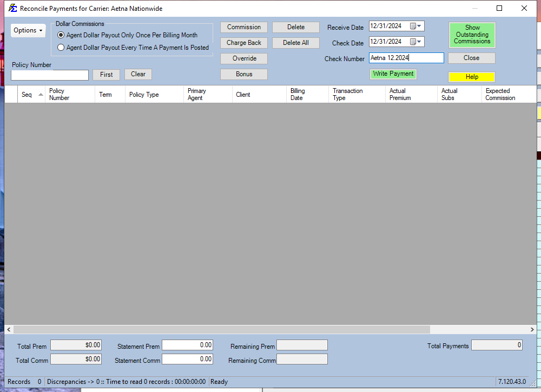Click the green Write Payment button
Screen dimensions: 541x392
click(x=393, y=74)
